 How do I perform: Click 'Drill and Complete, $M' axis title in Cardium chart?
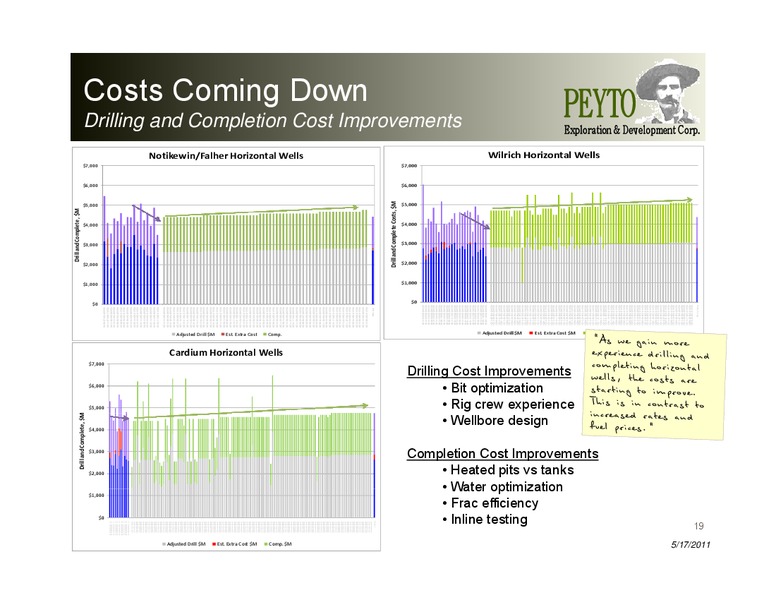coord(82,442)
